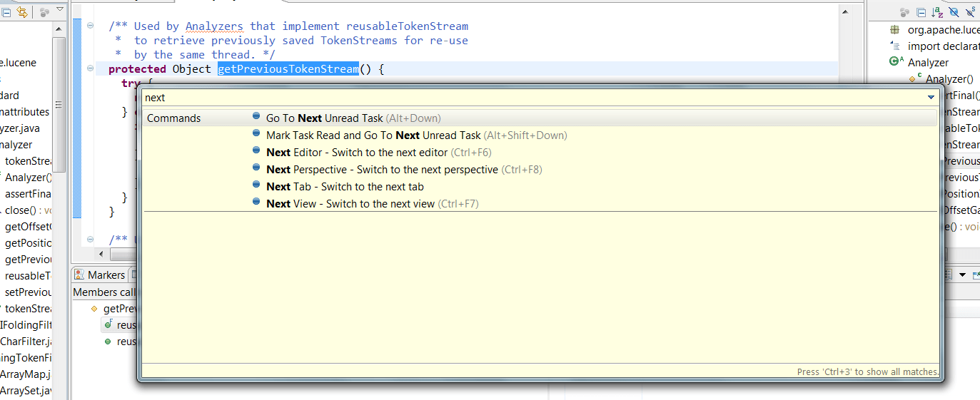Screen dimensions: 980x400
Task: Click the 'protected' keyword in the editor
Action: tap(137, 69)
